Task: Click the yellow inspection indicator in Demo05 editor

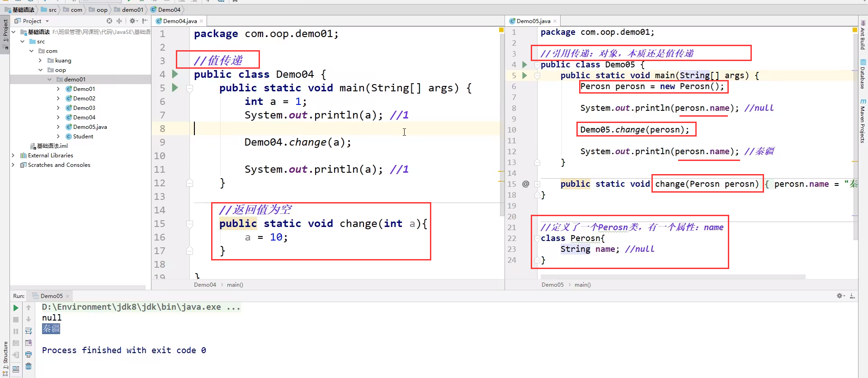Action: (x=855, y=30)
